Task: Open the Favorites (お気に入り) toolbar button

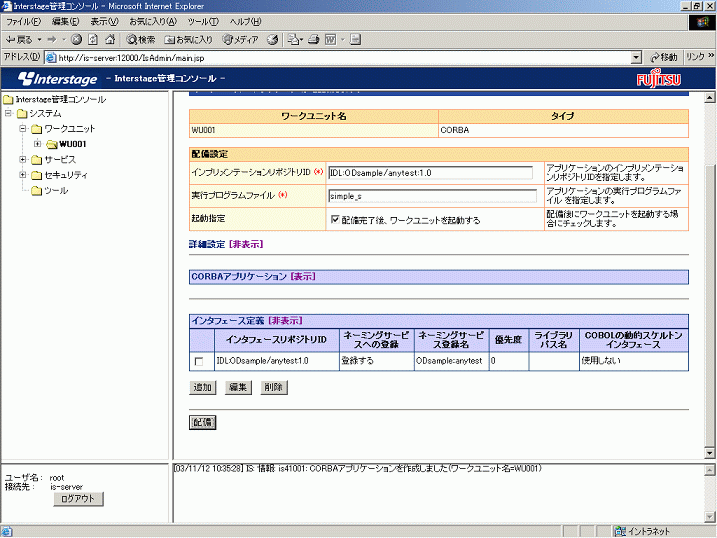Action: pyautogui.click(x=188, y=40)
